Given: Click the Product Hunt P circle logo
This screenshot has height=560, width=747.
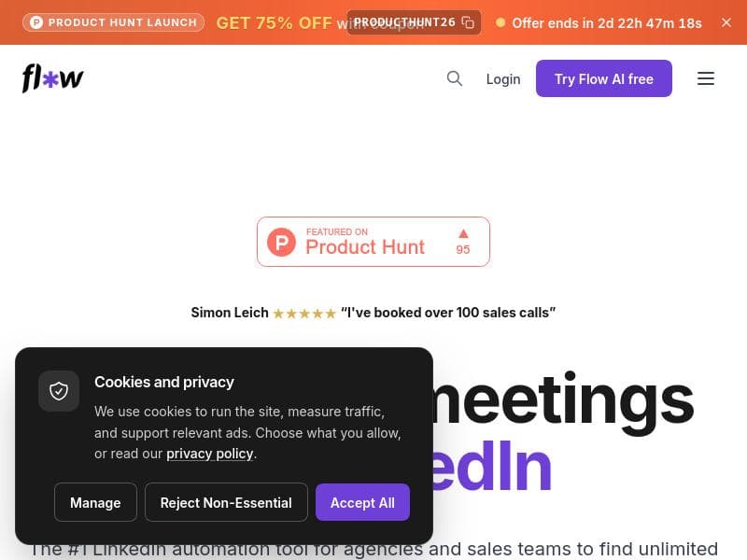Looking at the screenshot, I should click(281, 242).
